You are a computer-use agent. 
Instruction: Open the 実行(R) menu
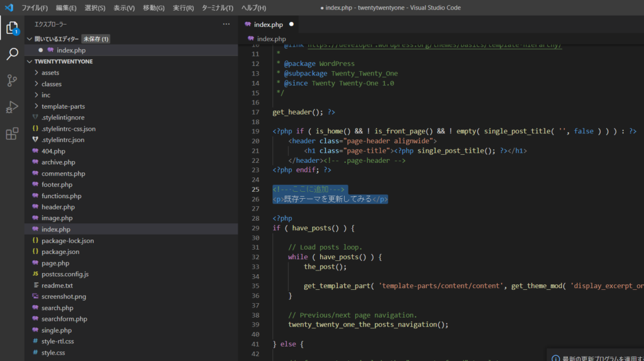coord(183,8)
